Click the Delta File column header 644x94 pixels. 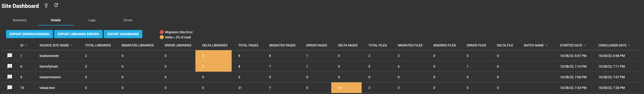505,46
